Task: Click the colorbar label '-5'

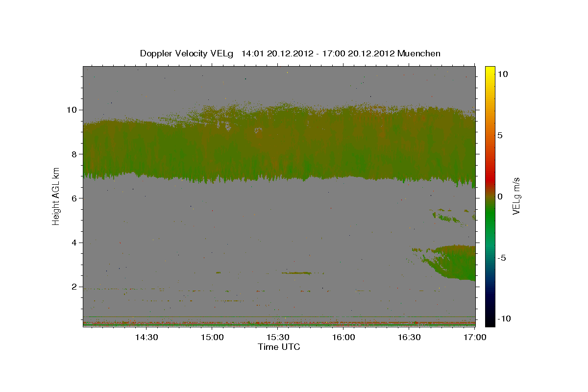Action: click(502, 257)
